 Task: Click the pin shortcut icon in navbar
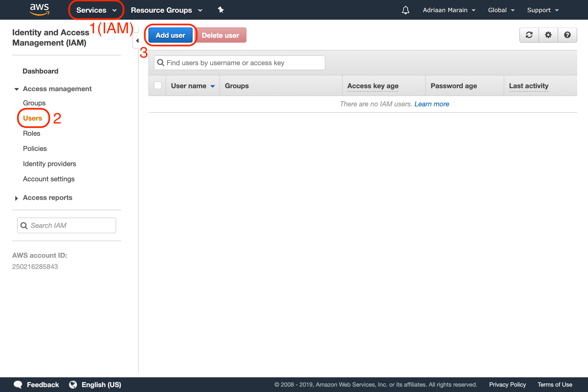point(220,10)
